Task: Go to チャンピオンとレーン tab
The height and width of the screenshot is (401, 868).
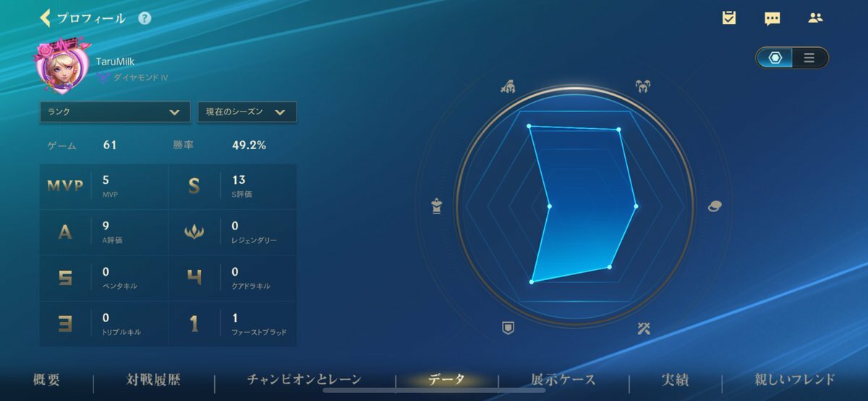Action: tap(304, 380)
